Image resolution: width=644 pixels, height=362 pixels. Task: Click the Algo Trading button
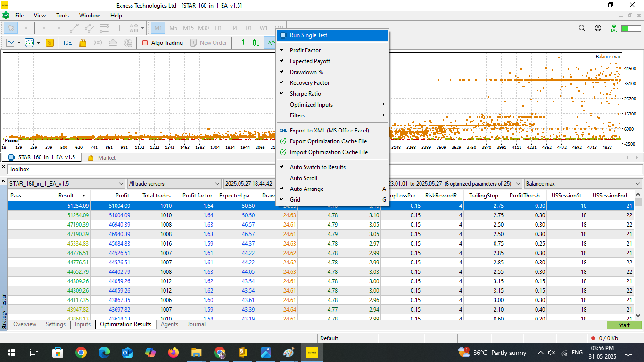tap(163, 43)
